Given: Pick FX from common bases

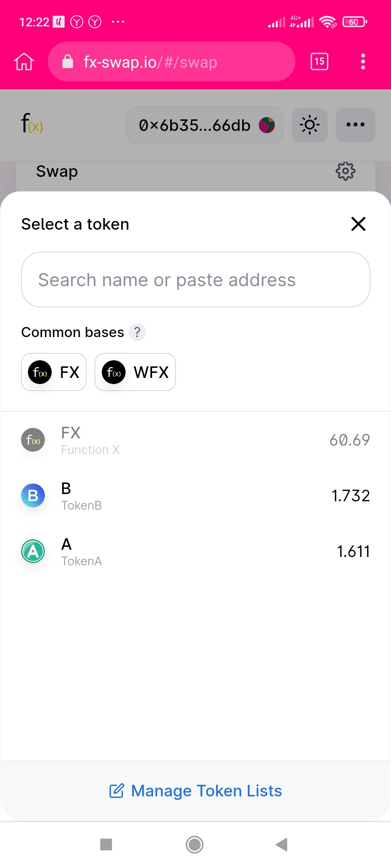Looking at the screenshot, I should click(54, 372).
